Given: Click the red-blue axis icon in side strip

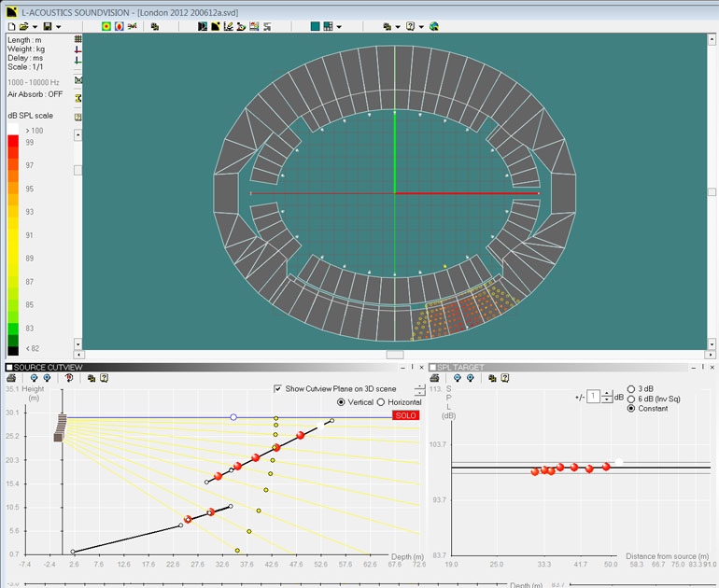Looking at the screenshot, I should (78, 49).
